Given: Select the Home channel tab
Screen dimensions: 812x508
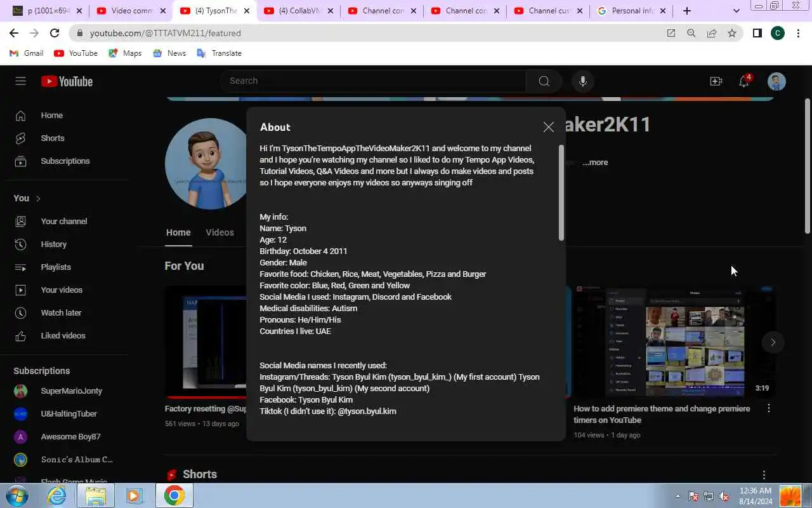Looking at the screenshot, I should [178, 232].
